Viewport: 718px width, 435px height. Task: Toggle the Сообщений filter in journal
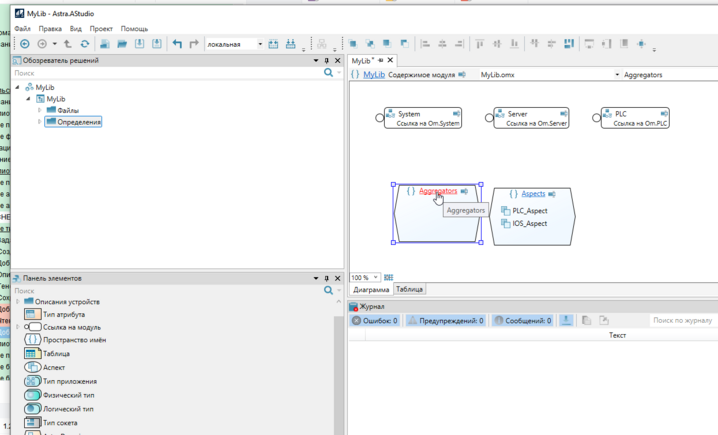pyautogui.click(x=523, y=321)
